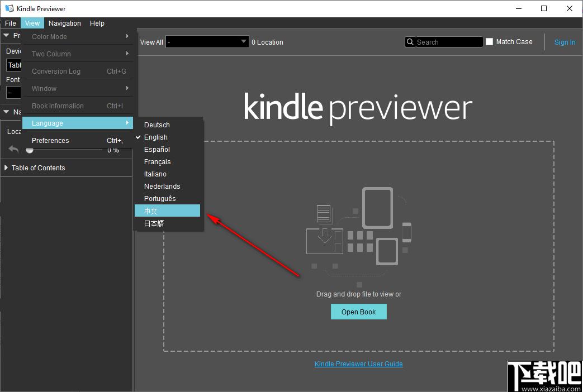Image resolution: width=583 pixels, height=392 pixels.
Task: Select 中文 language option
Action: (x=167, y=211)
